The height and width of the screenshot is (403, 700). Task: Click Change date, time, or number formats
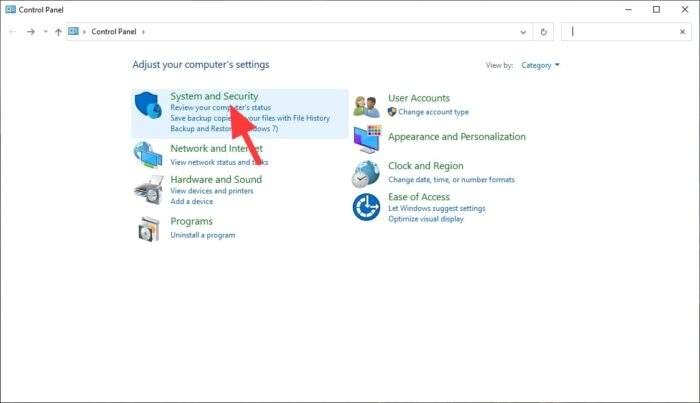451,179
